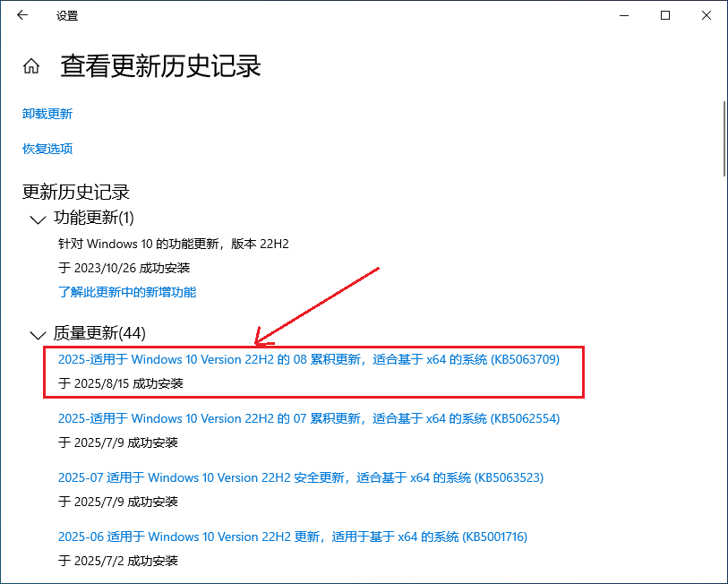Click the 更新历史记录 section heading
Screen dimensions: 728x584
pos(76,192)
